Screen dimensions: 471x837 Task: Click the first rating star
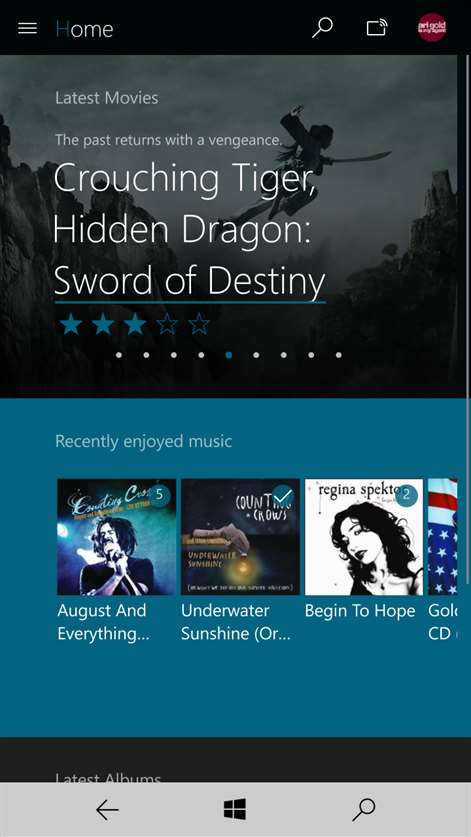point(70,324)
